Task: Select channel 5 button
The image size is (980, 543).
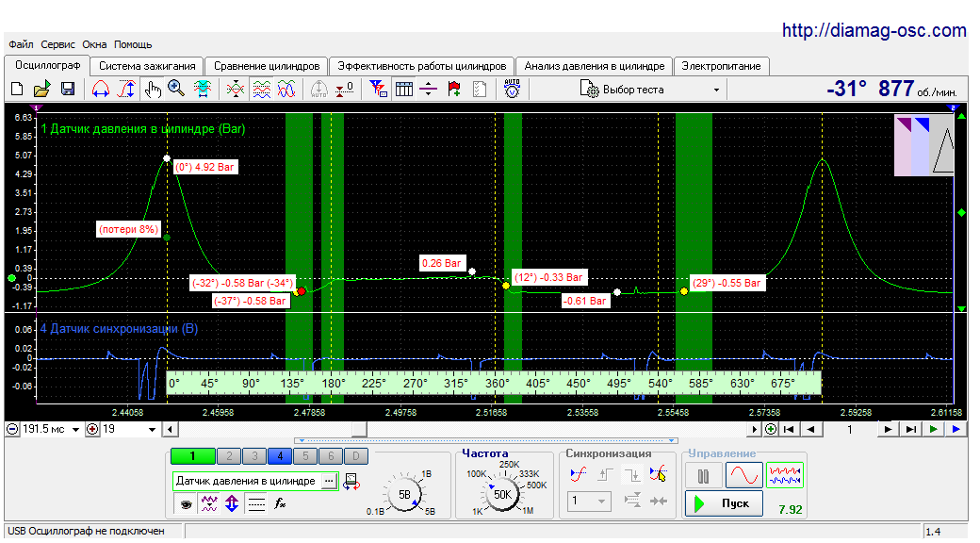Action: coord(305,456)
